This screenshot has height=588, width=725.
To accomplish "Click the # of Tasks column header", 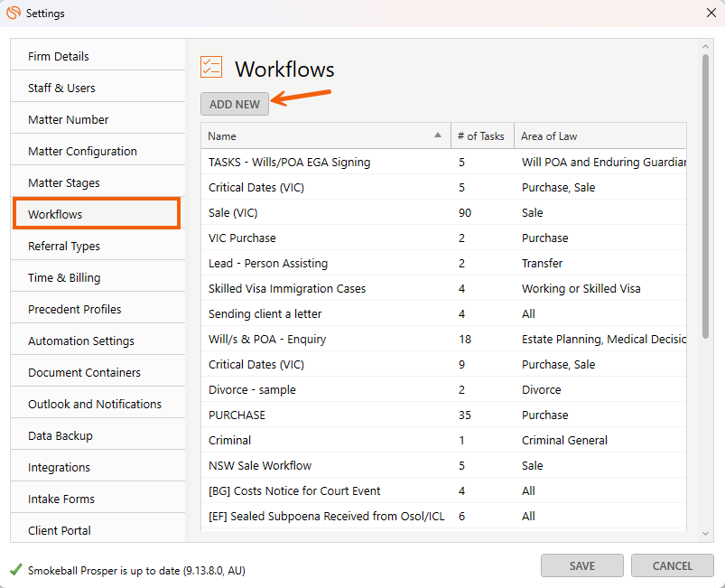I will [481, 136].
